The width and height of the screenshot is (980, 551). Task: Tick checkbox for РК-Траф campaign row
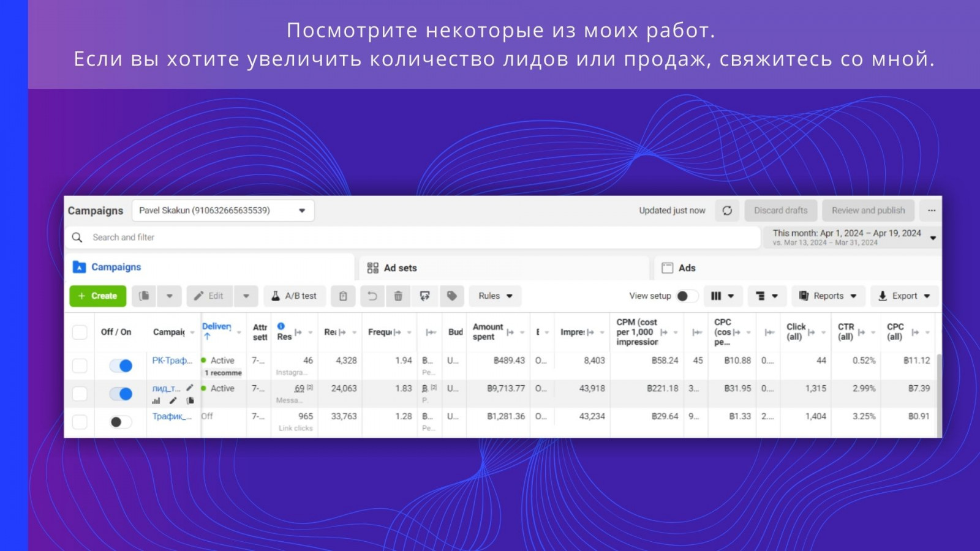point(80,365)
